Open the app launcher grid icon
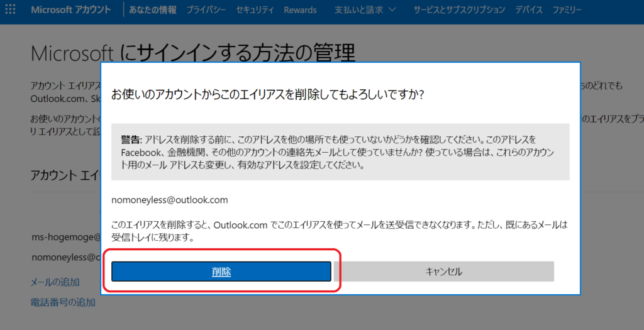 click(10, 9)
